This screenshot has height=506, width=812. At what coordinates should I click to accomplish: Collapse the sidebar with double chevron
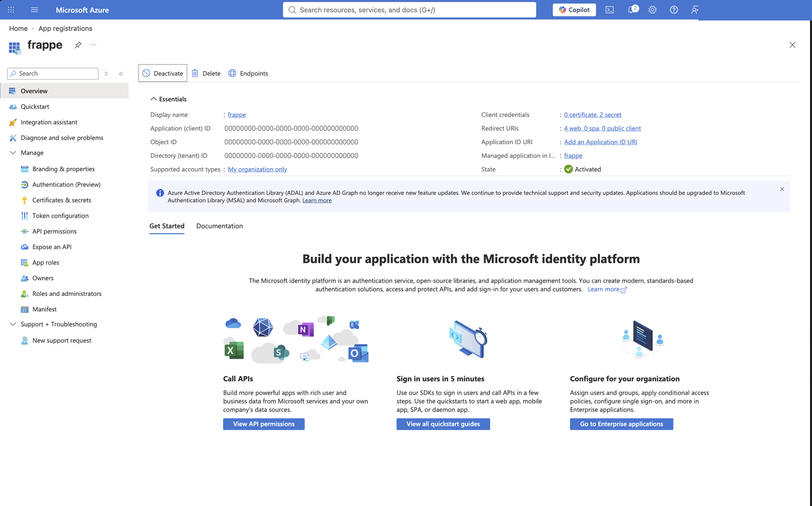(121, 74)
